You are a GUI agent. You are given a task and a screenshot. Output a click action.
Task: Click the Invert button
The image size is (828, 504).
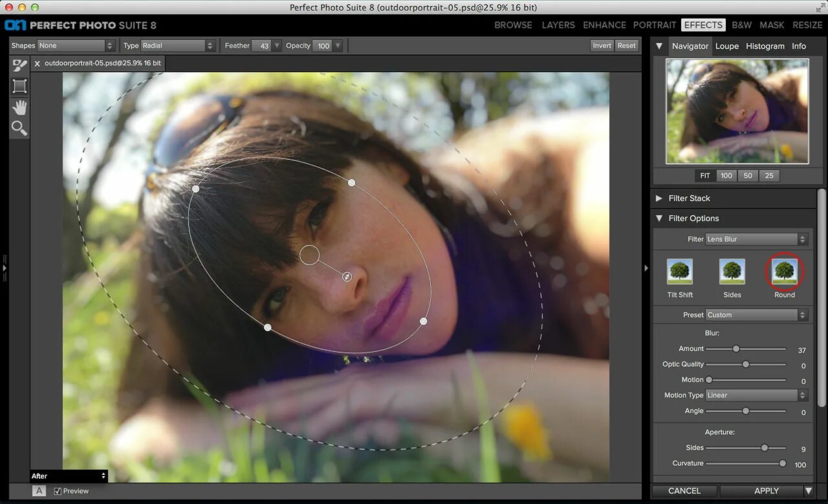click(602, 46)
